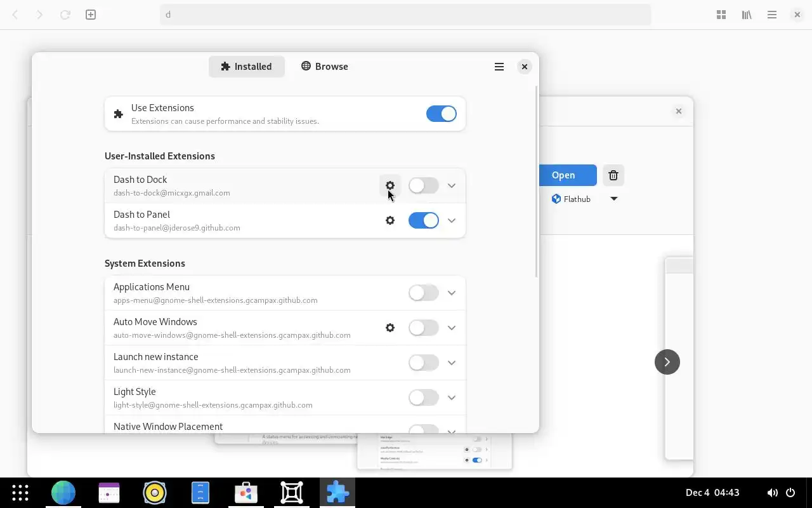Reload the page in browser
This screenshot has width=812, height=508.
[x=65, y=15]
